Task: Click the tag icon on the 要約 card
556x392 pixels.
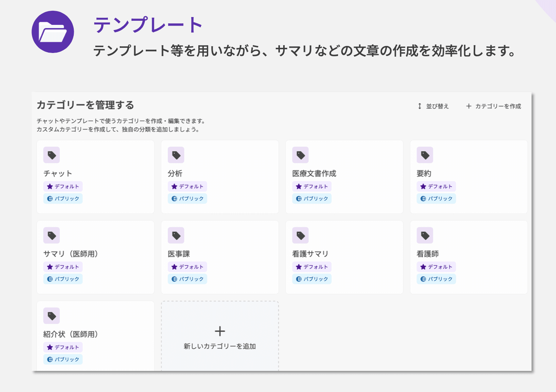Action: pyautogui.click(x=425, y=155)
